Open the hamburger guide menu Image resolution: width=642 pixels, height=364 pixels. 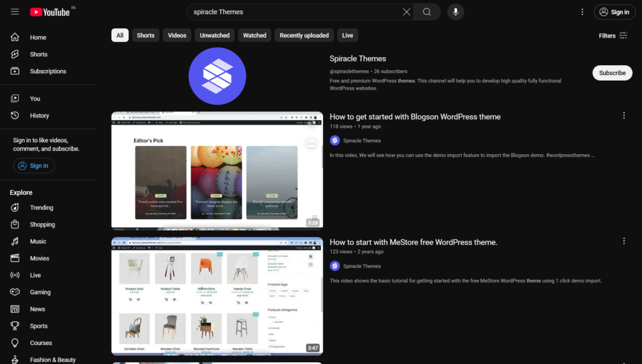click(15, 12)
